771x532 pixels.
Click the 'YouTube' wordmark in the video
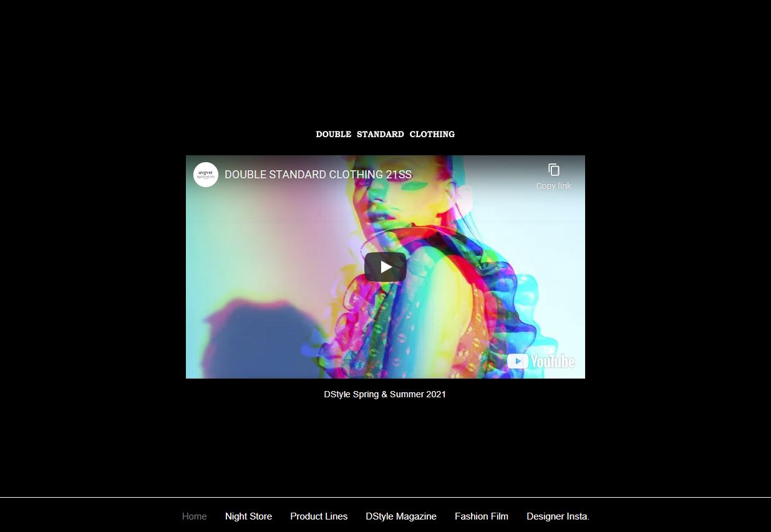click(x=553, y=361)
